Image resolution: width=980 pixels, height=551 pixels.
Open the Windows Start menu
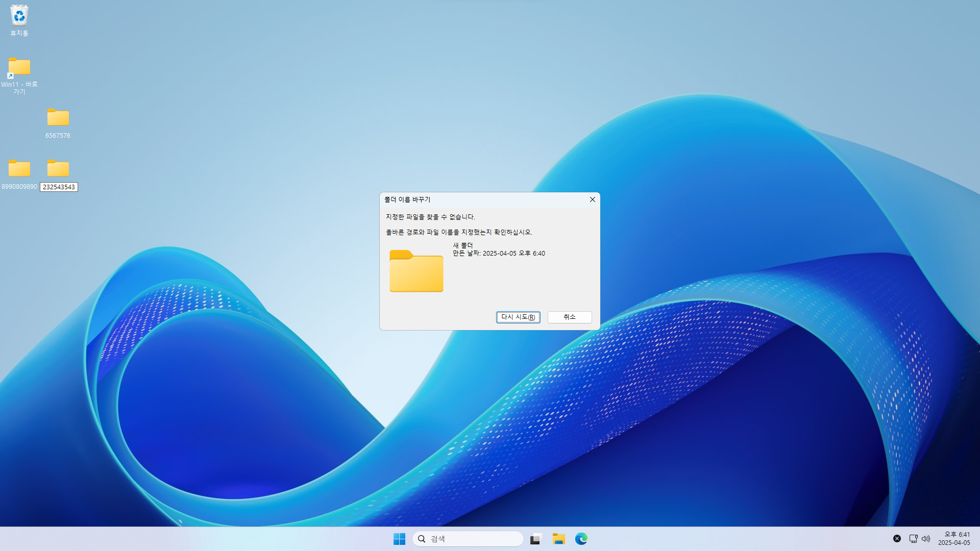click(399, 539)
